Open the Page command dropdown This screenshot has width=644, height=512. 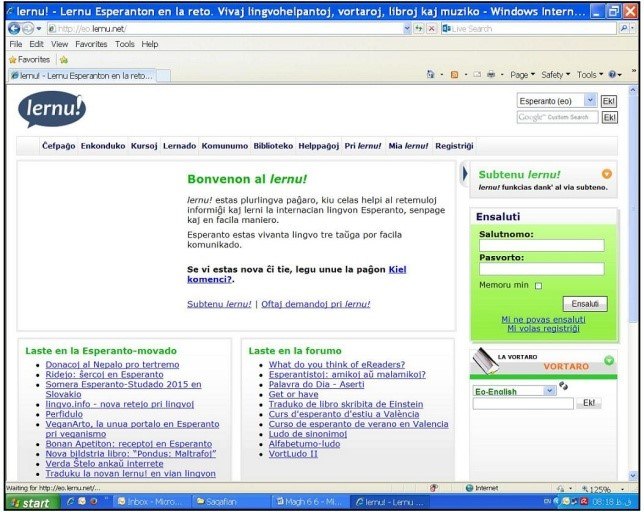point(522,75)
